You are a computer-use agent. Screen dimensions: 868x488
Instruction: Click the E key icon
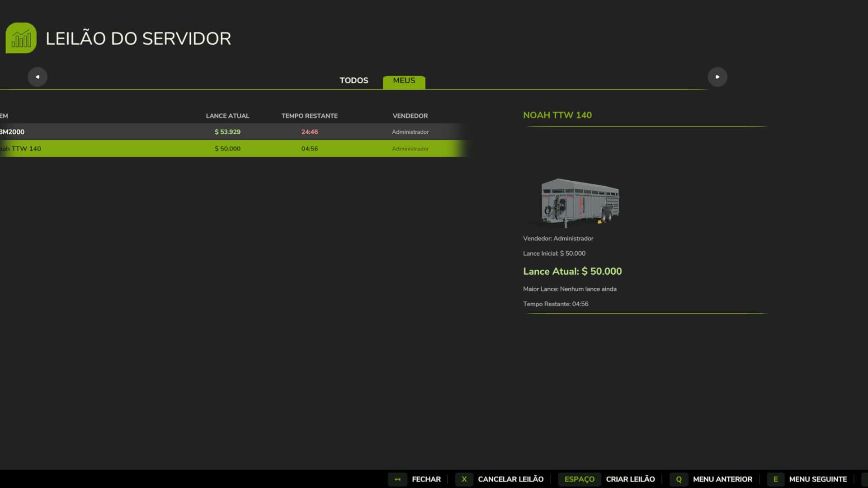[x=775, y=479]
